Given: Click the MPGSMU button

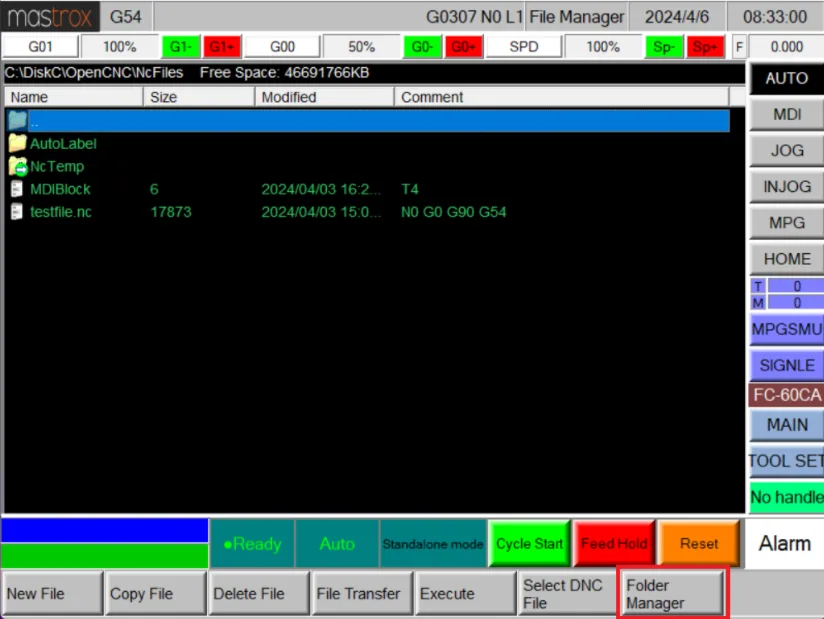Looking at the screenshot, I should coord(786,329).
